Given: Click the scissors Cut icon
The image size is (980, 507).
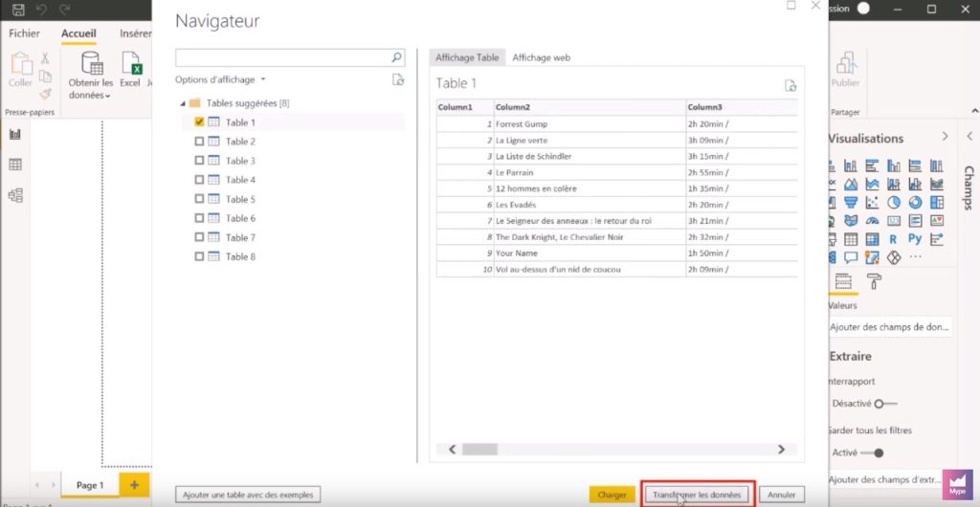Looking at the screenshot, I should coord(45,58).
